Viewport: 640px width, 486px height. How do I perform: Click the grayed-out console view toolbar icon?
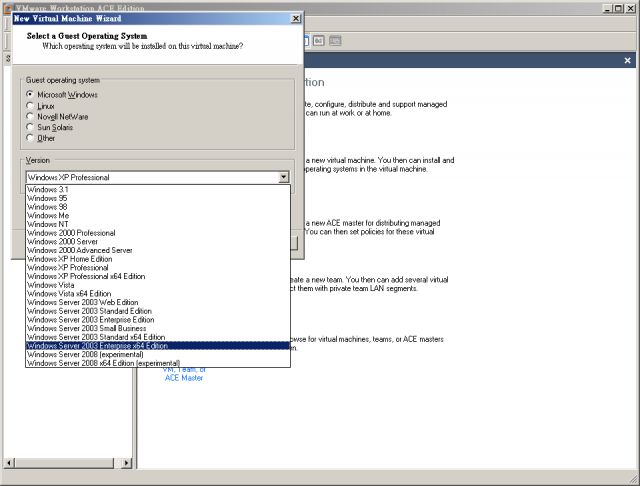(319, 41)
